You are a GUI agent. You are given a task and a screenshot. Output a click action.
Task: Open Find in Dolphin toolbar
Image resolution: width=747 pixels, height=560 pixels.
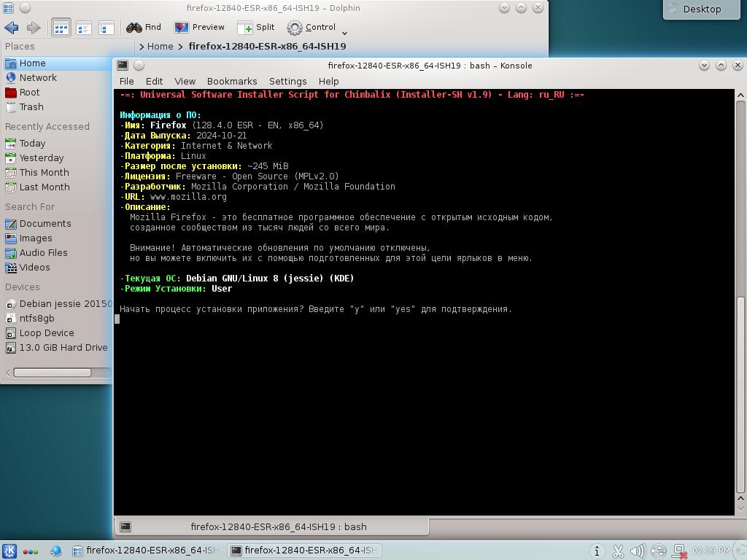[144, 27]
